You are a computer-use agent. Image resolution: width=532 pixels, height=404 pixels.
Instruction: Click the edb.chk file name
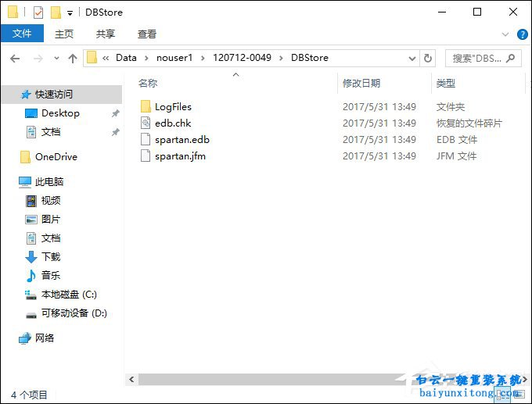[x=173, y=123]
